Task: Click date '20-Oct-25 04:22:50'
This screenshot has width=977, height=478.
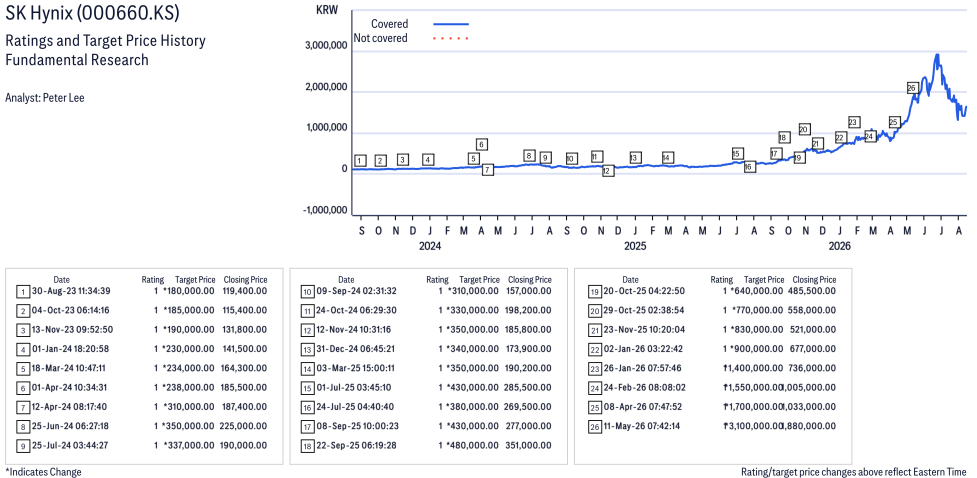Action: [x=644, y=291]
